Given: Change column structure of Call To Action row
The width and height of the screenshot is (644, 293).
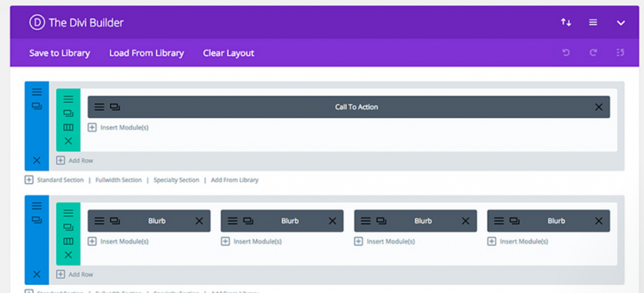Looking at the screenshot, I should point(68,128).
